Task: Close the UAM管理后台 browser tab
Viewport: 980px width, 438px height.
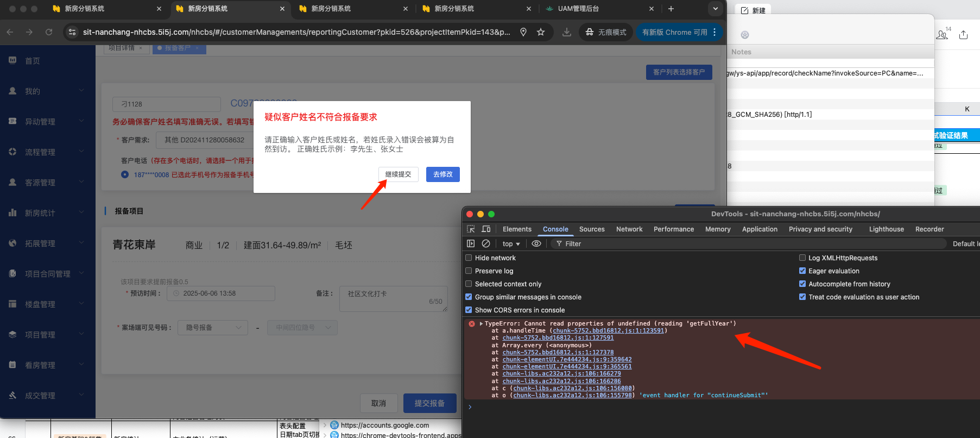Action: coord(652,9)
